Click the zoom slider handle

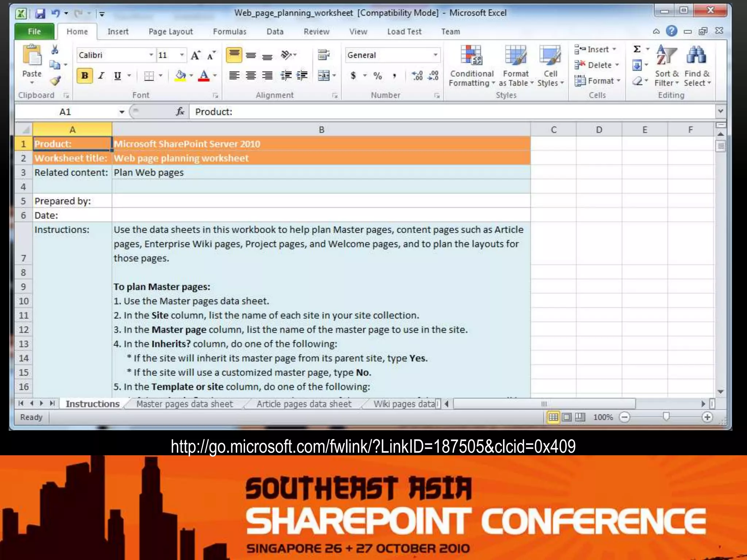coord(666,417)
